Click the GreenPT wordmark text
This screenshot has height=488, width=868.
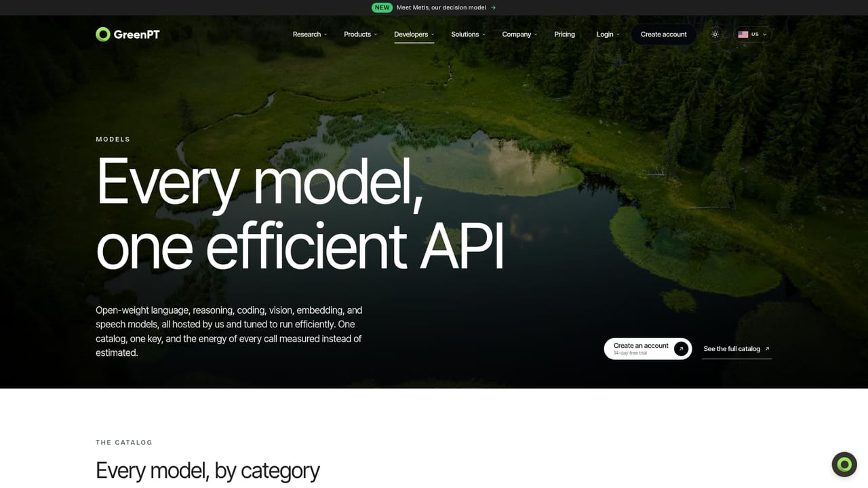(x=137, y=35)
